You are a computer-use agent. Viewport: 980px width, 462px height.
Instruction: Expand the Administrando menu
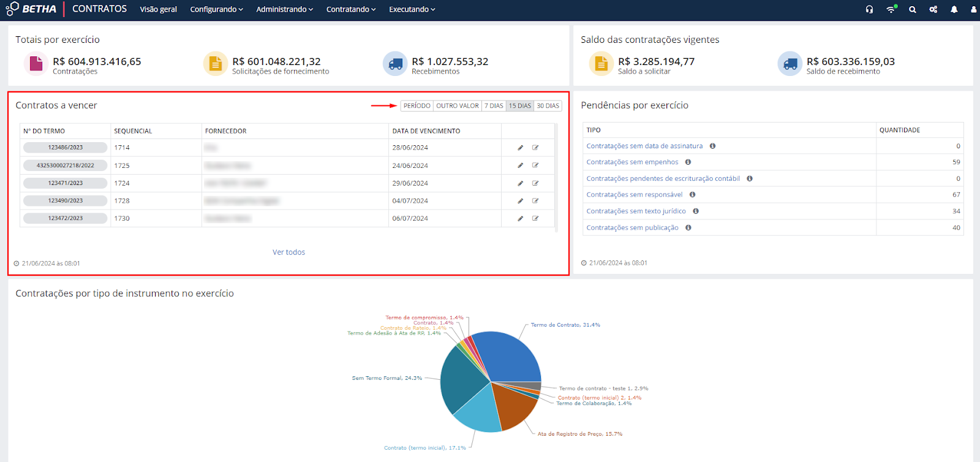point(285,9)
